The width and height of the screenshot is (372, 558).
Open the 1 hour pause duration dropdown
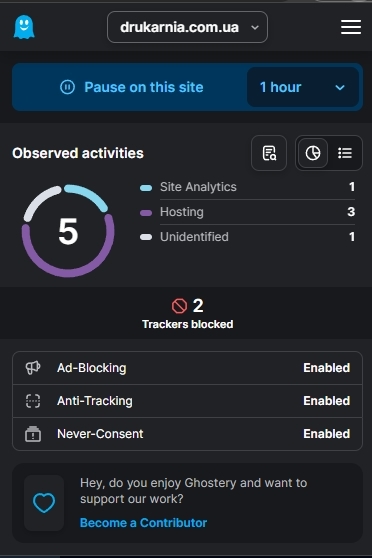click(303, 87)
